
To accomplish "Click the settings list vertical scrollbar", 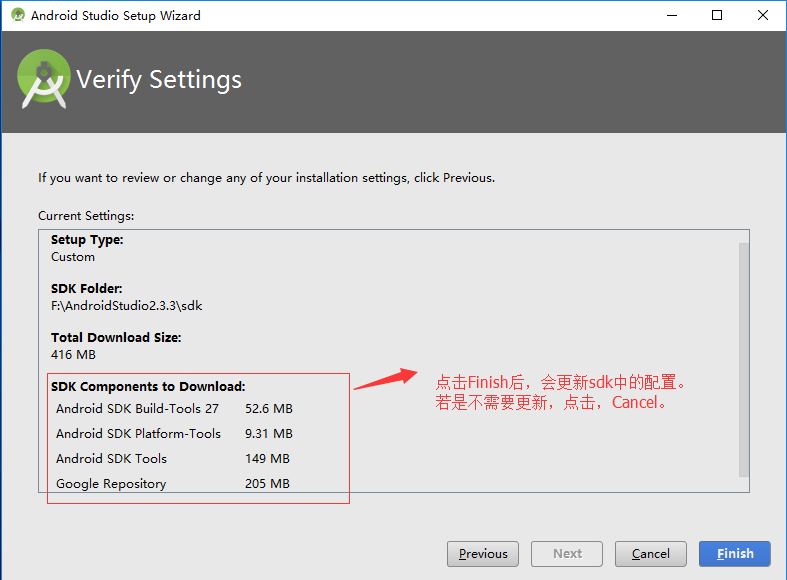I will pos(744,360).
